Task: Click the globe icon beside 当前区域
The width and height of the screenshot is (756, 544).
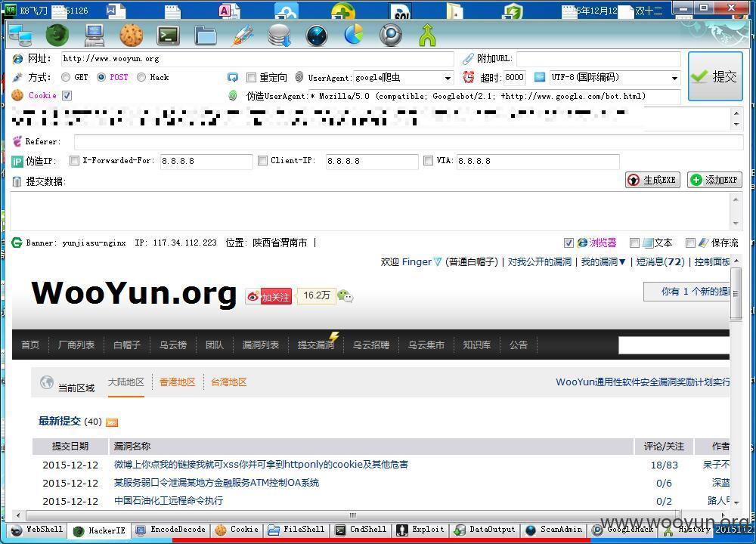Action: (47, 382)
